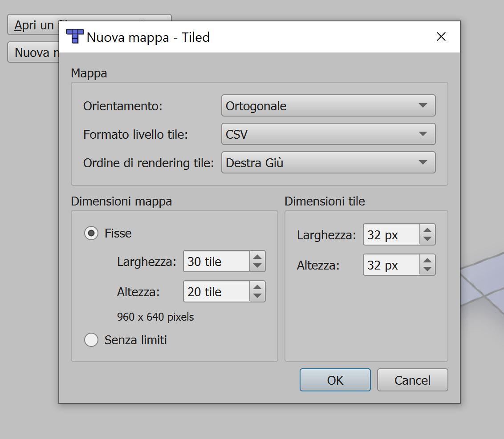Click the 'Formato livello tile:' label
The height and width of the screenshot is (439, 504).
click(x=135, y=134)
